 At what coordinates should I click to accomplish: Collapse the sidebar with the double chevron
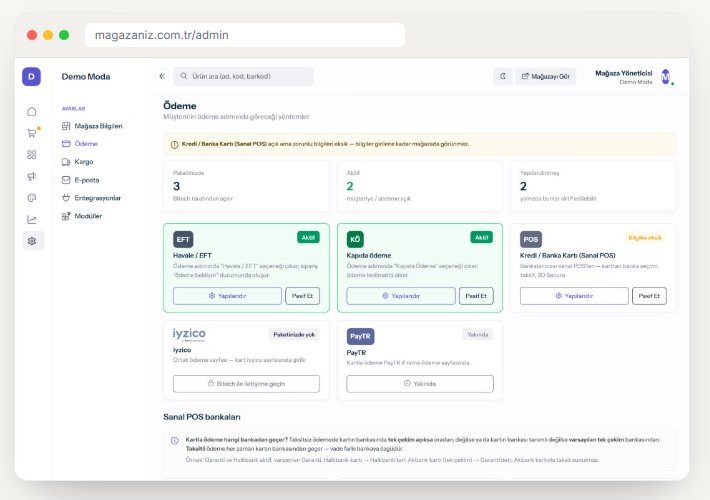(162, 76)
